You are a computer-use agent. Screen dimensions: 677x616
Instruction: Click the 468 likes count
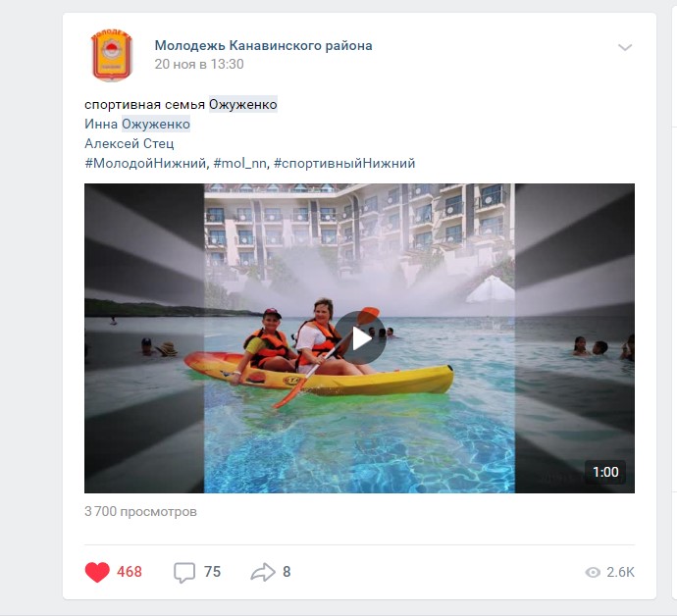pyautogui.click(x=130, y=572)
